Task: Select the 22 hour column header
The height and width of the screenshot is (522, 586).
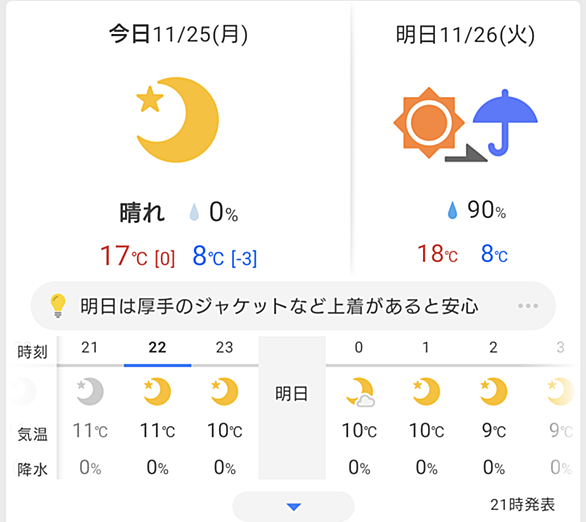Action: point(157,348)
